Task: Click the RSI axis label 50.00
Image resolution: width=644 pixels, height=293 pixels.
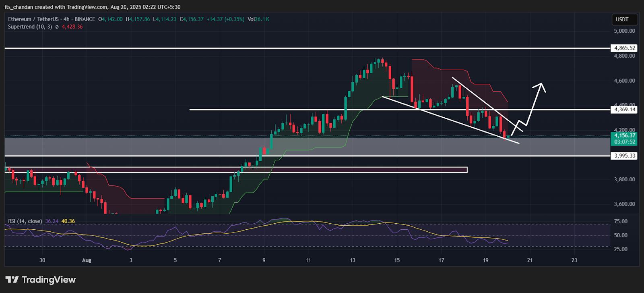Action: pyautogui.click(x=621, y=235)
